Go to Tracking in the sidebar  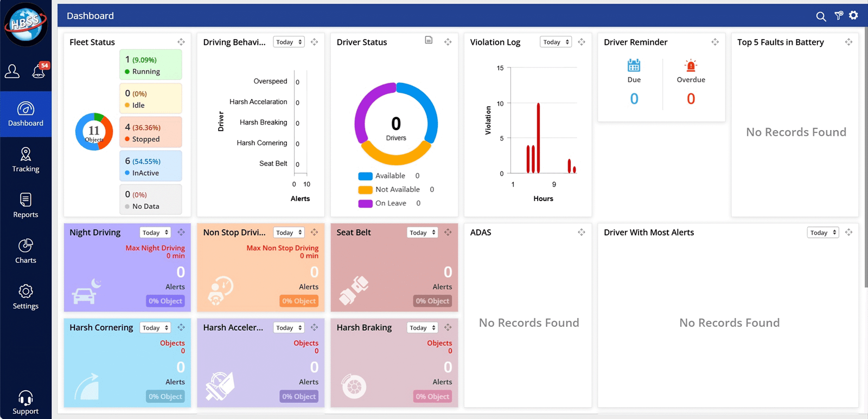[x=25, y=160]
